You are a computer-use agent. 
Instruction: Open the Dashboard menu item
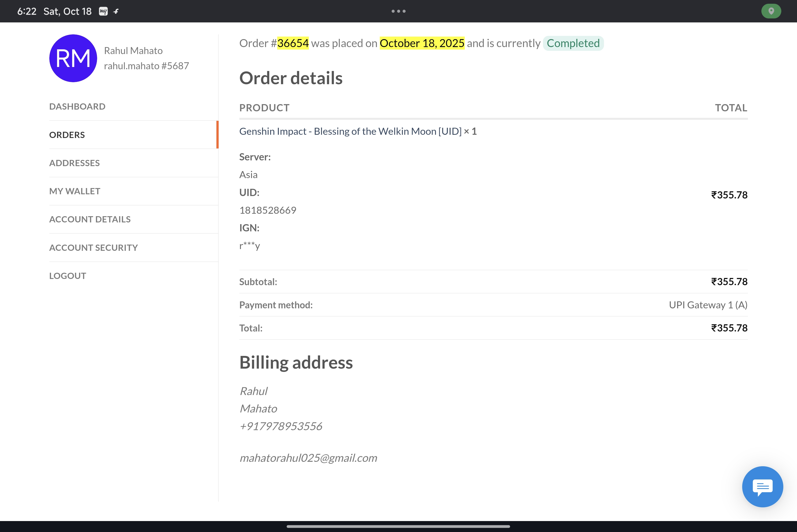[x=77, y=107]
